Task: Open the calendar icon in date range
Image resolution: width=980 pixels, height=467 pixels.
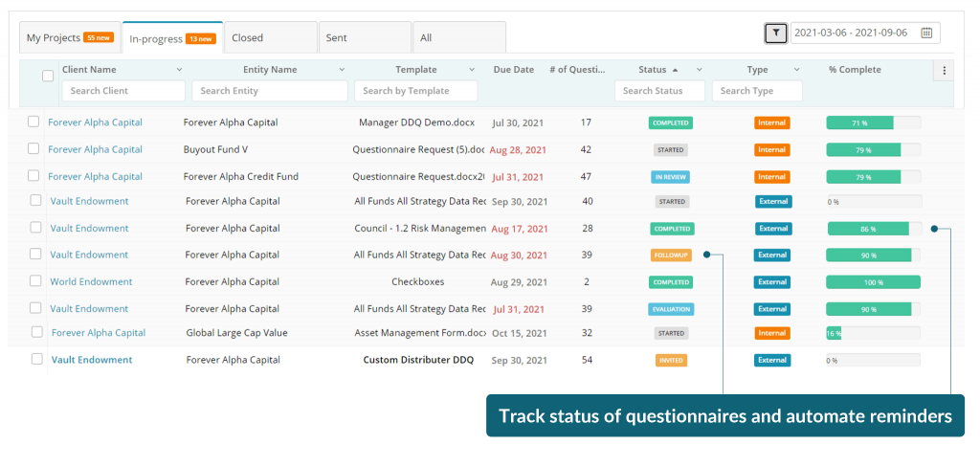Action: point(925,33)
